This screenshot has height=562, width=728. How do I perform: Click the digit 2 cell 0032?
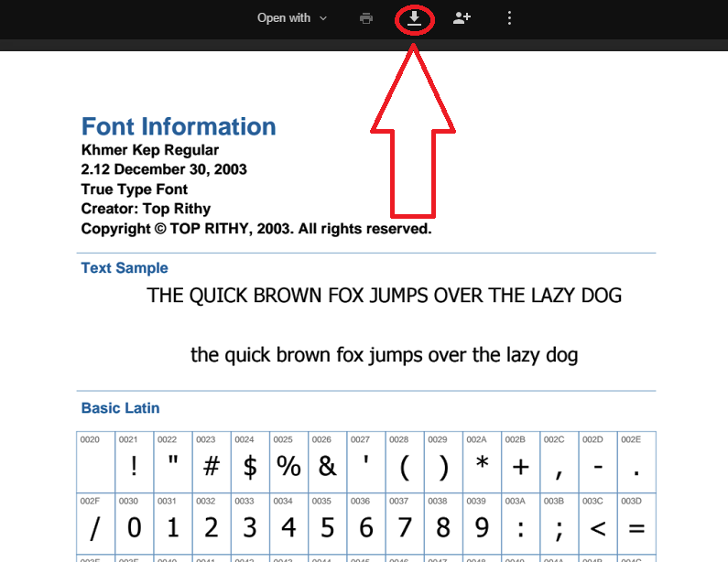212,524
